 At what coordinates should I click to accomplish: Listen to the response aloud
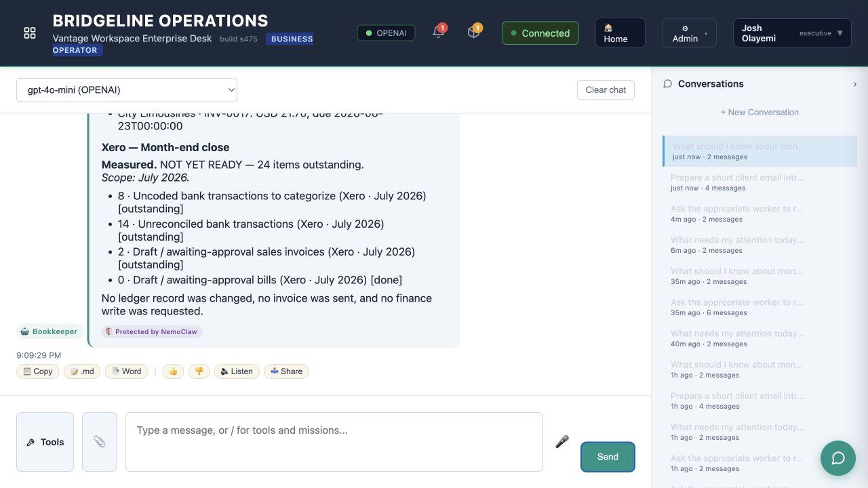click(237, 371)
